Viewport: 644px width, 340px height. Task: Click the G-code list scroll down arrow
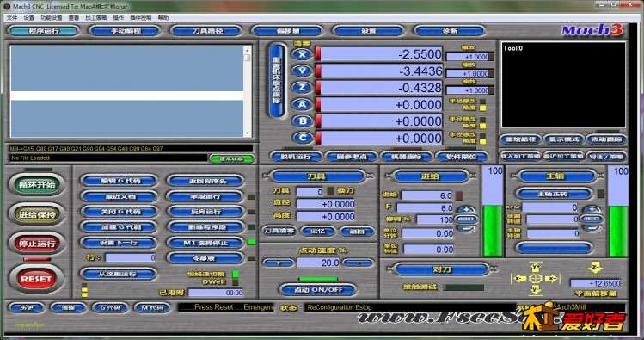(x=248, y=133)
